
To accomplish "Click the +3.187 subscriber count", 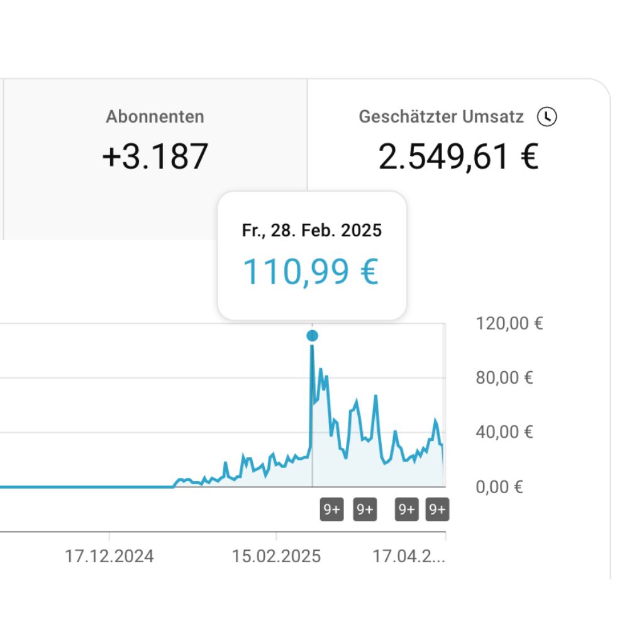I will pos(155,157).
